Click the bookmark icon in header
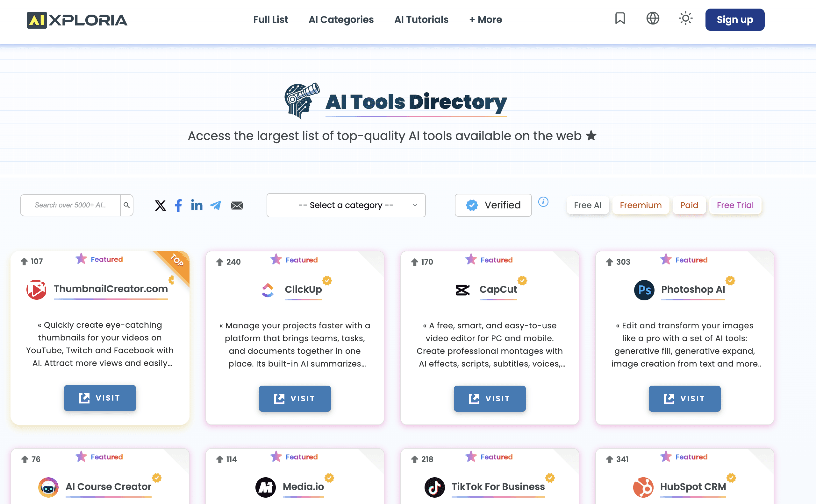This screenshot has width=816, height=504. click(x=620, y=19)
